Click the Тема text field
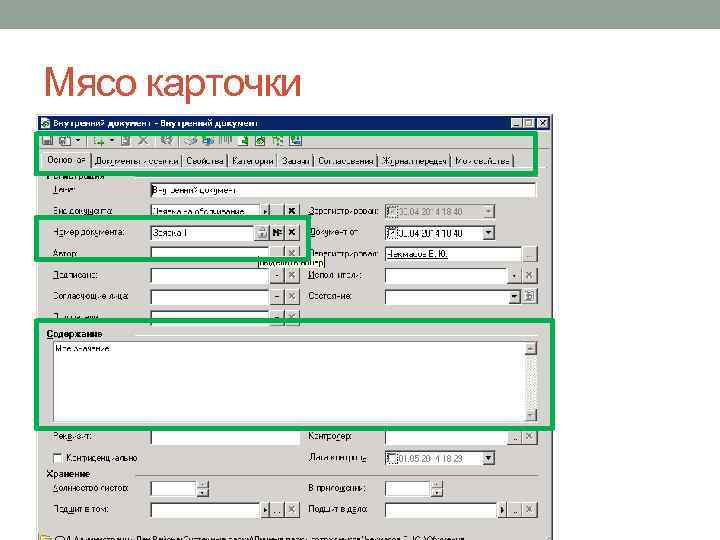This screenshot has height=540, width=720. click(343, 190)
